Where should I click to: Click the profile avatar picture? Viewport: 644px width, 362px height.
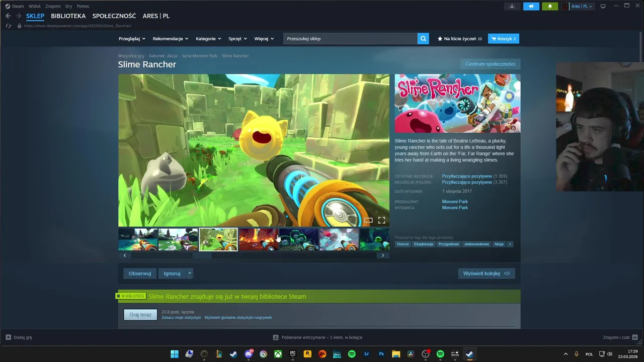566,6
